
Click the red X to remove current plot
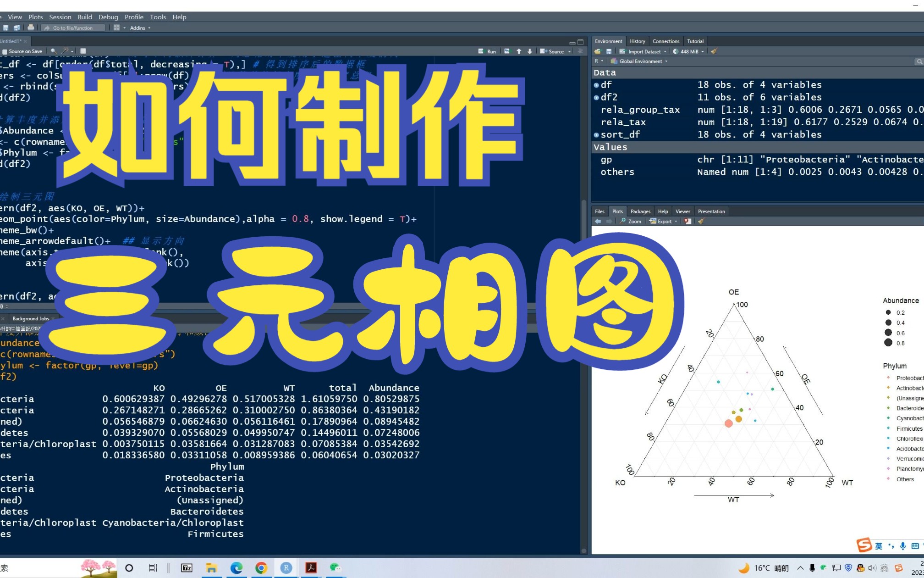687,221
